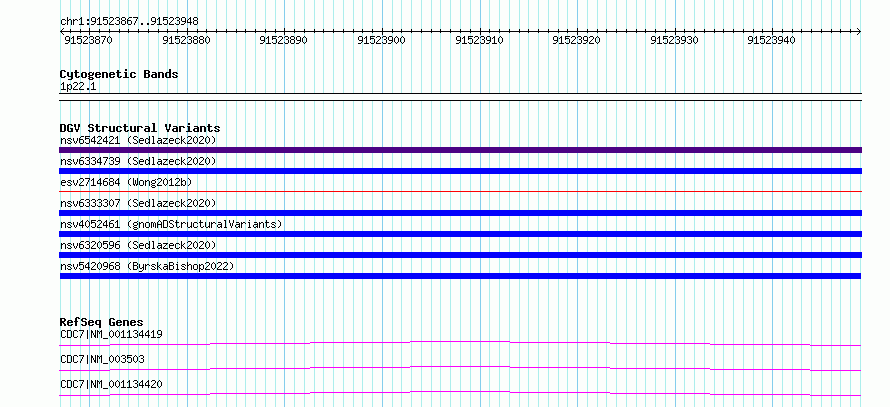Click ruler position 91523870
This screenshot has width=890, height=407.
pos(89,40)
